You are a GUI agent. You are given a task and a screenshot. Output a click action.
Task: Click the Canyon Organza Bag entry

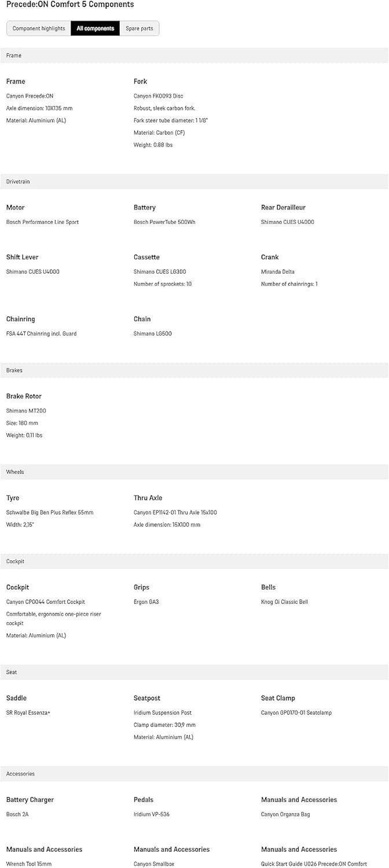285,815
